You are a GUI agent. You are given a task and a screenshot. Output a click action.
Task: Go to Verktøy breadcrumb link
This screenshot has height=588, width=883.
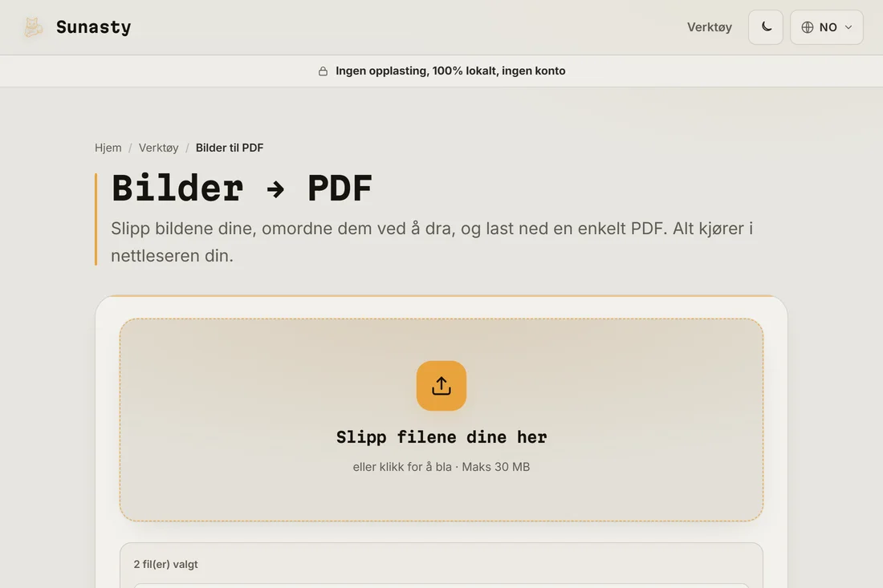158,148
